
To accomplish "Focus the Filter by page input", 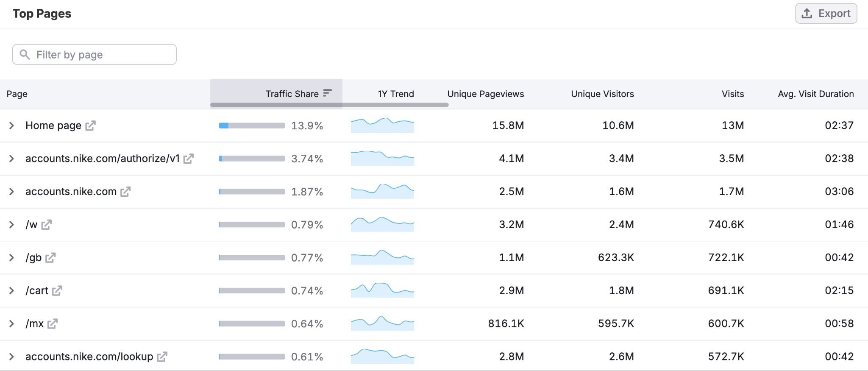I will click(95, 55).
